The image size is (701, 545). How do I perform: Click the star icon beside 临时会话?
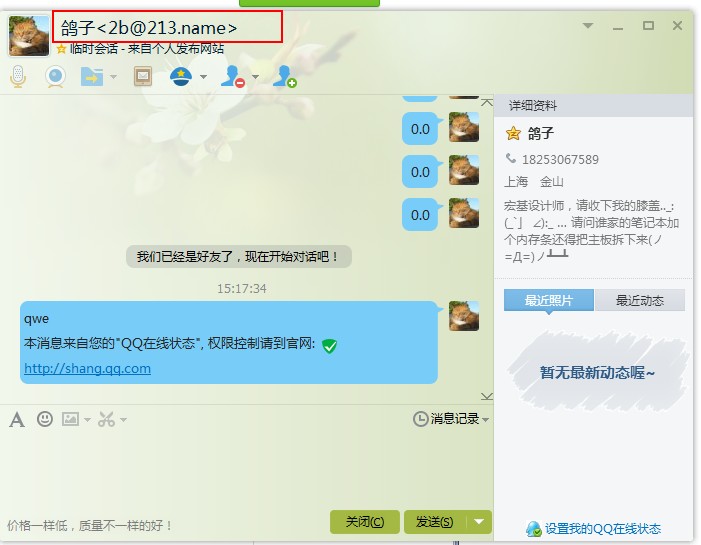tap(61, 49)
